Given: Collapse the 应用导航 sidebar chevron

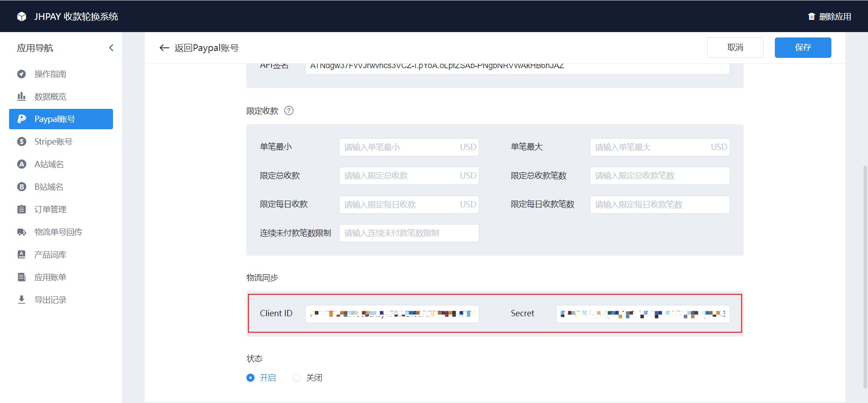Looking at the screenshot, I should coord(111,48).
